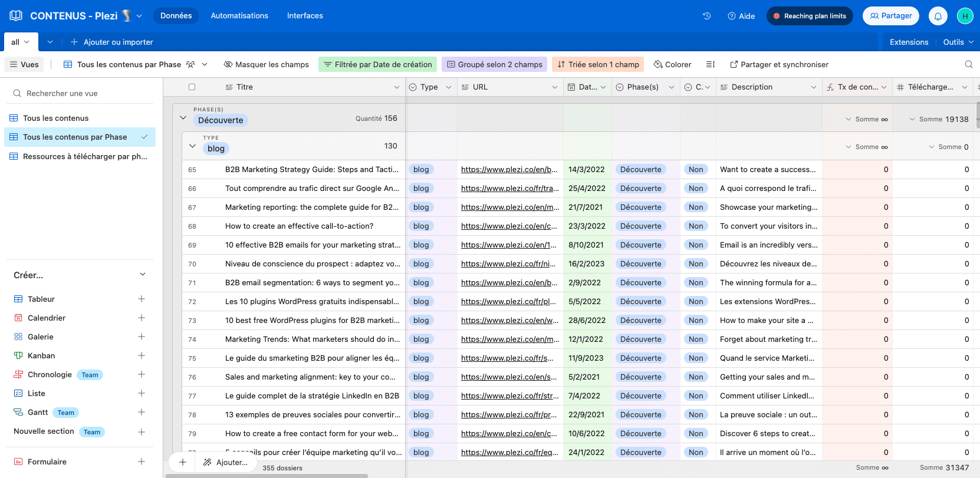Viewport: 980px width, 478px height.
Task: Click the Partager button
Action: click(891, 16)
